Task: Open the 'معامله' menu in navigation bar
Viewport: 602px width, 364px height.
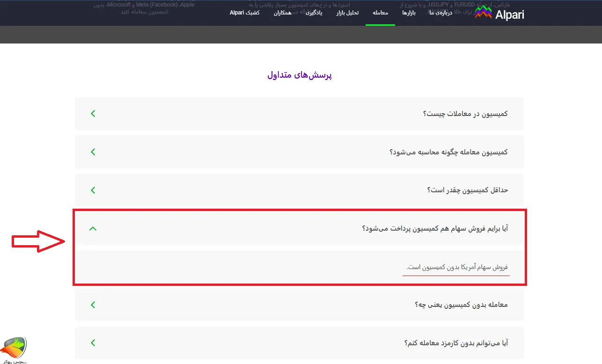Action: 380,13
